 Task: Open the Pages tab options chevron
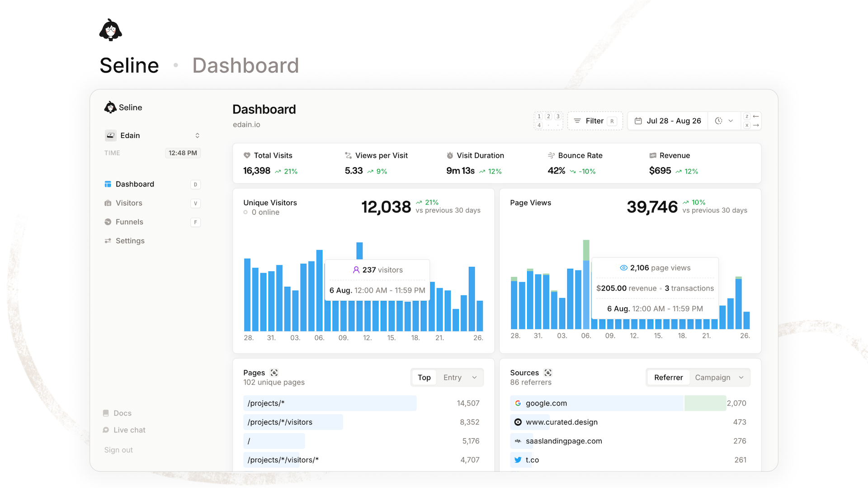(x=474, y=378)
